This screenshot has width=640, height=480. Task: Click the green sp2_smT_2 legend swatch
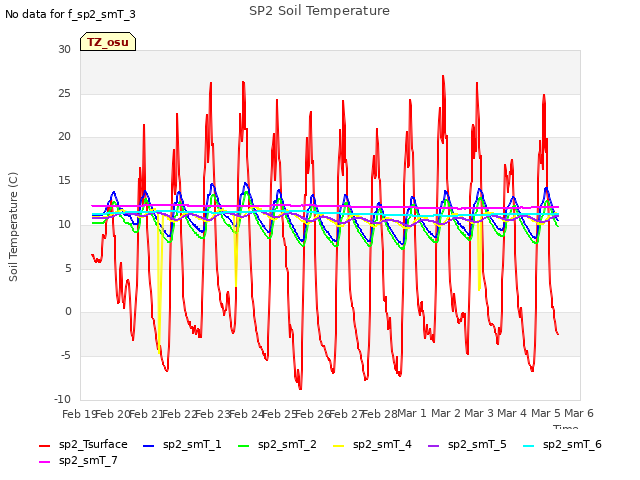(244, 446)
